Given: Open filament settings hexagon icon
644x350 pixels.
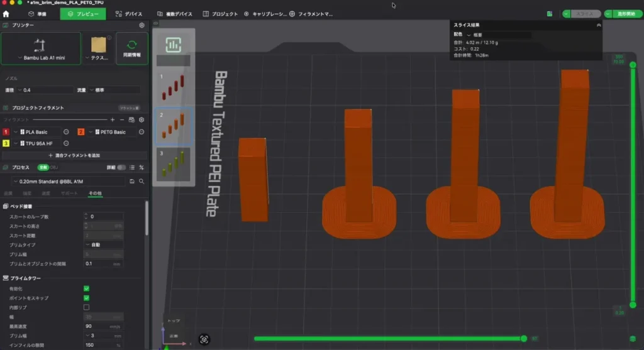Looking at the screenshot, I should point(142,120).
